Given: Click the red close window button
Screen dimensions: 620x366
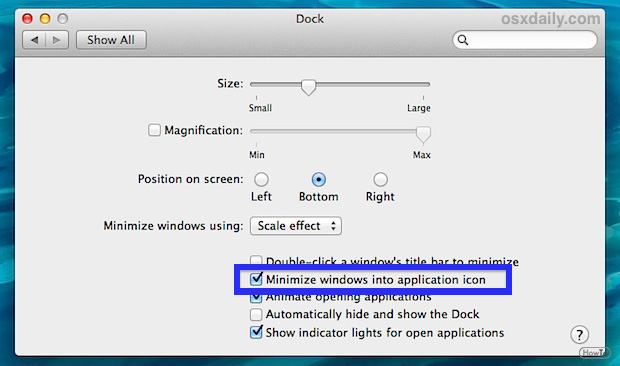Looking at the screenshot, I should click(27, 19).
